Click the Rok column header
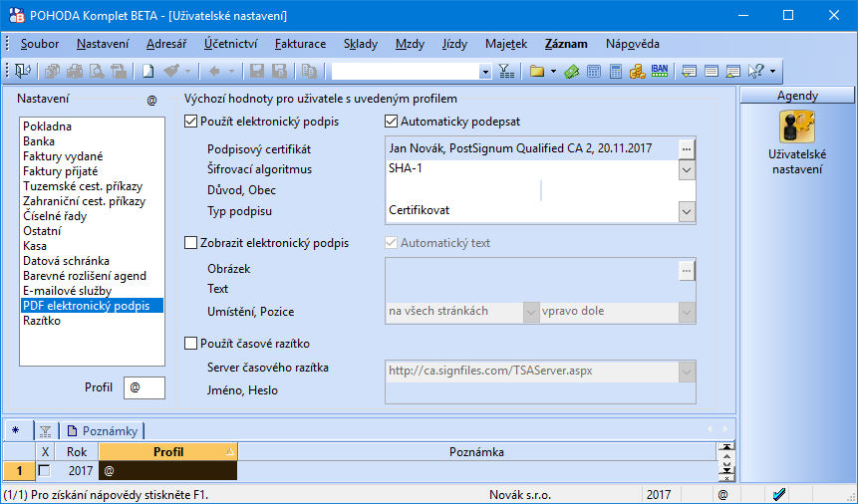Image resolution: width=858 pixels, height=504 pixels. tap(77, 452)
